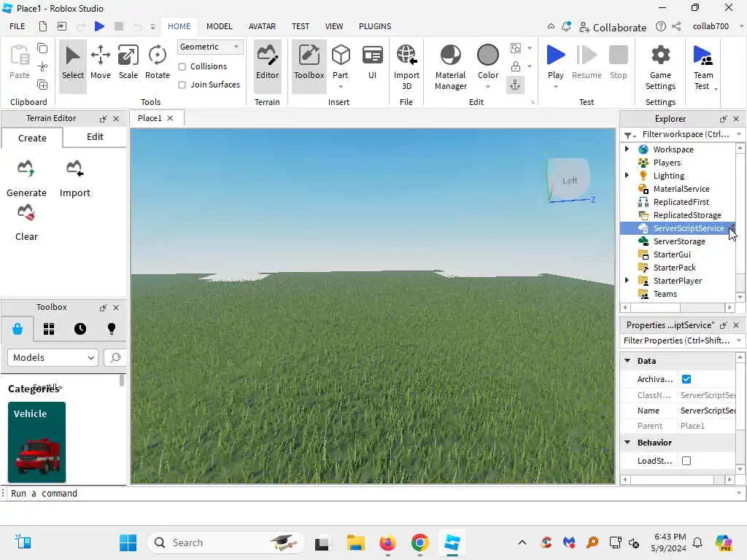Click Import 3D in the ribbon

click(x=406, y=66)
